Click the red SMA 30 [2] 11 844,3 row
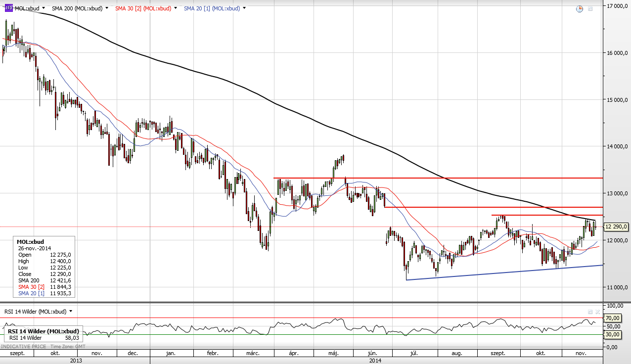The width and height of the screenshot is (631, 364). pyautogui.click(x=45, y=287)
